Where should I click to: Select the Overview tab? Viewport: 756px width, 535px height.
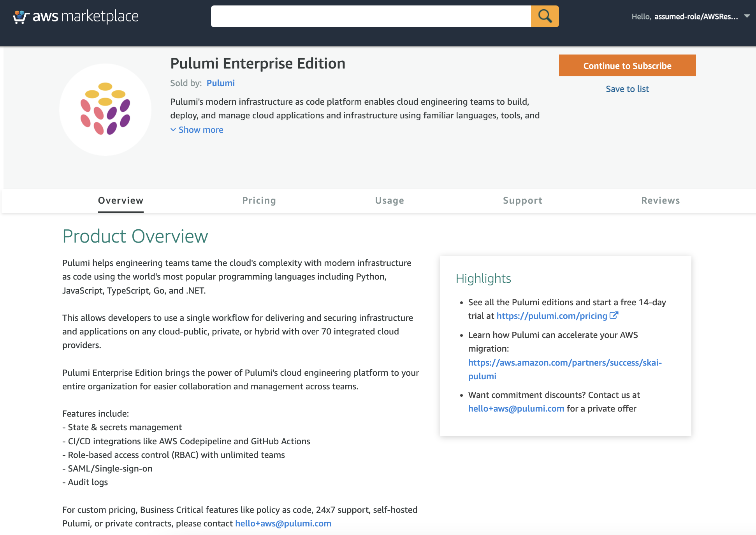[121, 201]
